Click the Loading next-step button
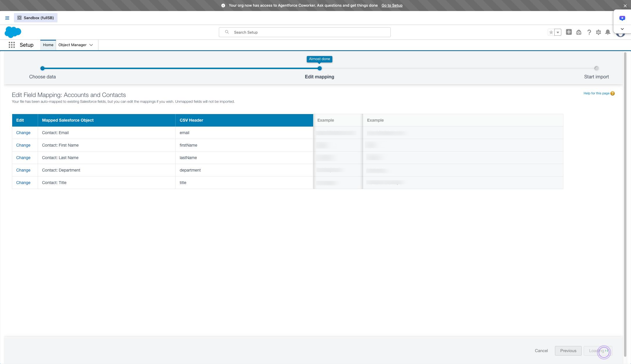This screenshot has height=364, width=631. (x=598, y=351)
